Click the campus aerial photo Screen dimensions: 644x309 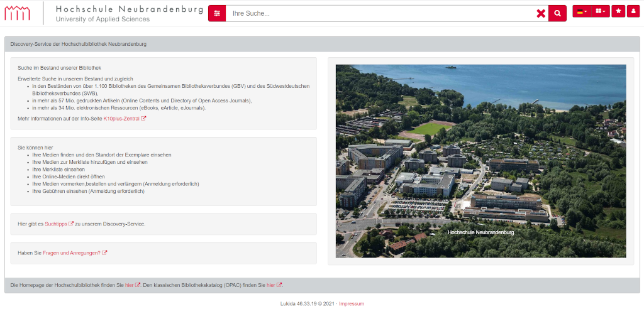click(480, 161)
